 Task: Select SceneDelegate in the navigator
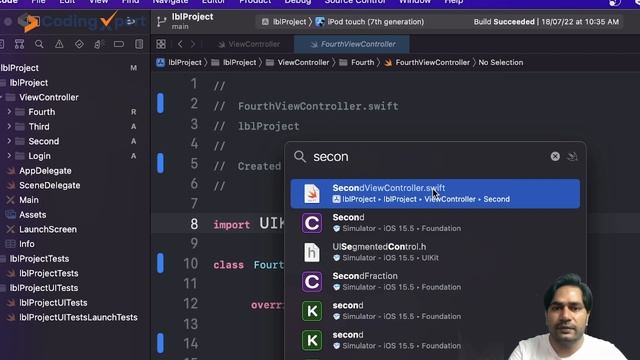click(x=49, y=185)
